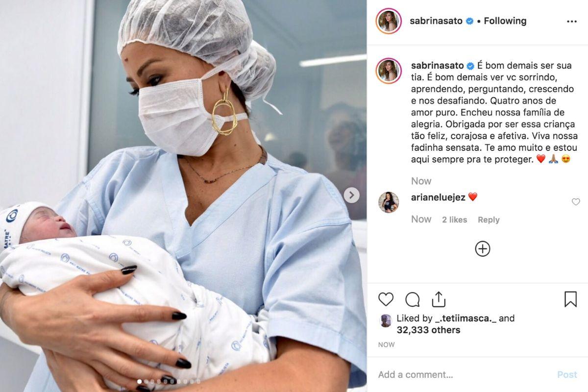Open the three-dot more options menu
588x392 pixels.
coord(572,22)
